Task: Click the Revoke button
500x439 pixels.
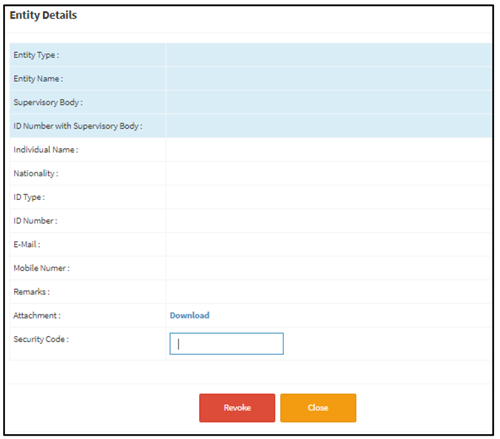Action: click(237, 408)
